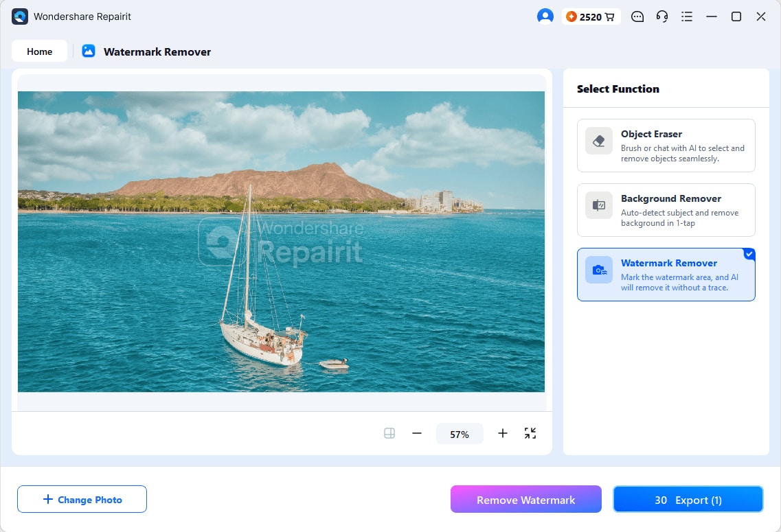Click the Watermark Remover camera icon
The height and width of the screenshot is (532, 781).
click(x=599, y=270)
